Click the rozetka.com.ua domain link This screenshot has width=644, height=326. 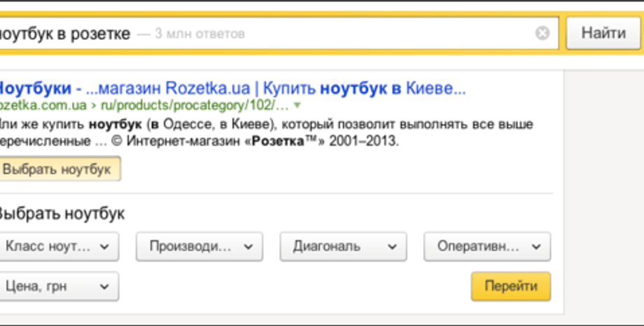coord(43,106)
